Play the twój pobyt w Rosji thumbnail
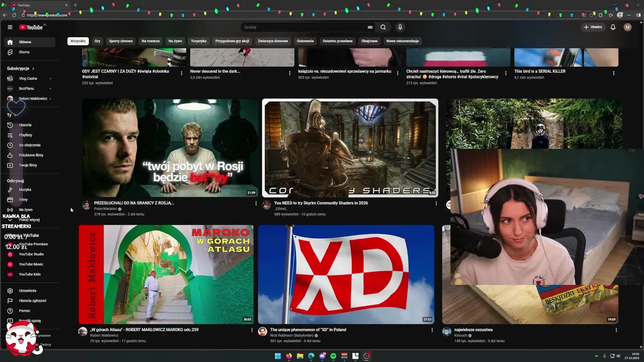644x362 pixels. click(x=171, y=148)
